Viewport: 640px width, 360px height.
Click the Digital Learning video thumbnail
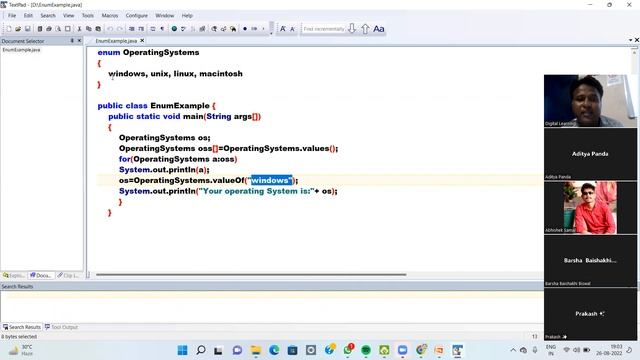click(590, 100)
